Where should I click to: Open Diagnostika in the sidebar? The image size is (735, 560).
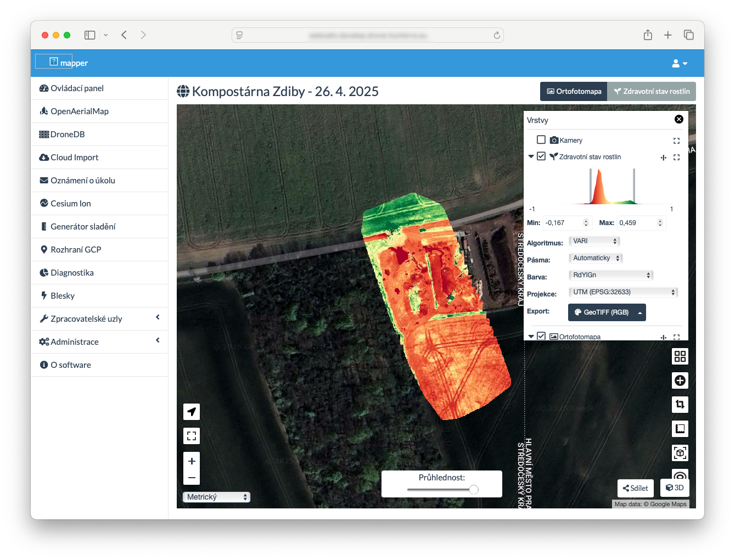coord(72,273)
